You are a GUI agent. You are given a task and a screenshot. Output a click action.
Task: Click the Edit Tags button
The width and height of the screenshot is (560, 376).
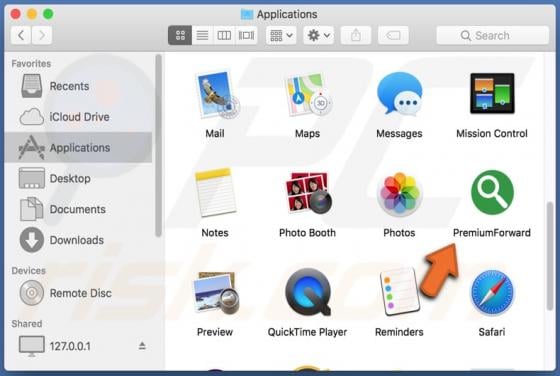click(x=393, y=35)
